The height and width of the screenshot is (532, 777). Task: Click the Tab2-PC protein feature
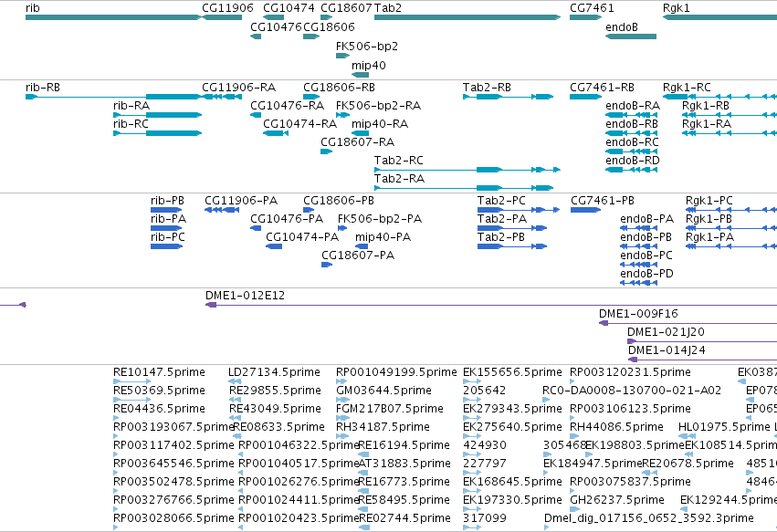[x=519, y=210]
